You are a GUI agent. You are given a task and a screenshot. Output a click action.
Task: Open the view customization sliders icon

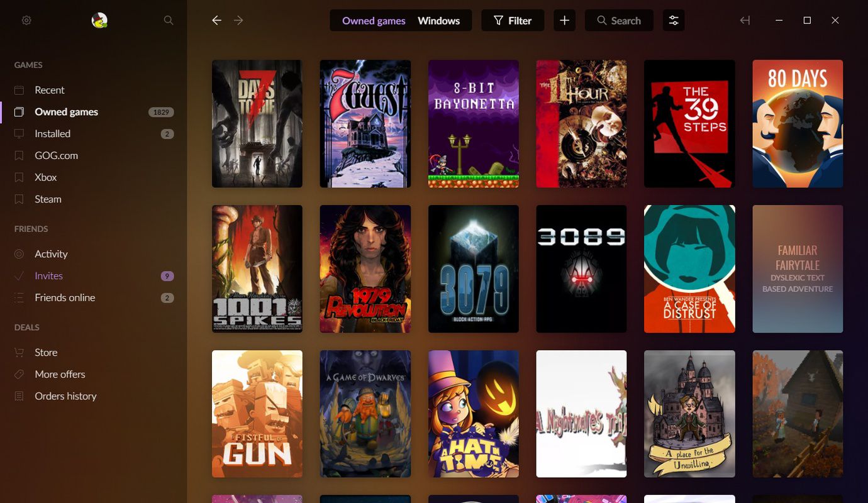tap(674, 20)
